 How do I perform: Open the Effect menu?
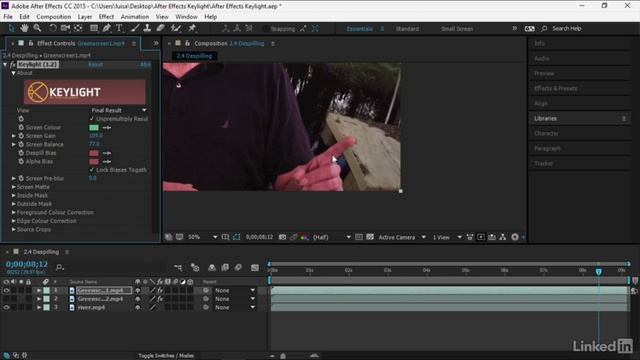(x=106, y=17)
